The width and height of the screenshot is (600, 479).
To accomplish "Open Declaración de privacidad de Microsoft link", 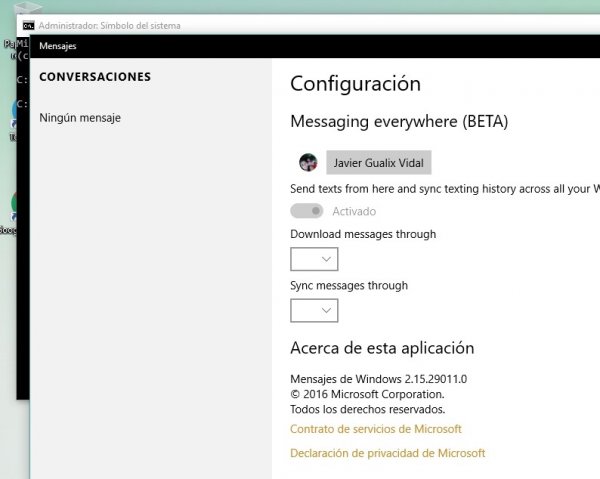I will tap(388, 453).
